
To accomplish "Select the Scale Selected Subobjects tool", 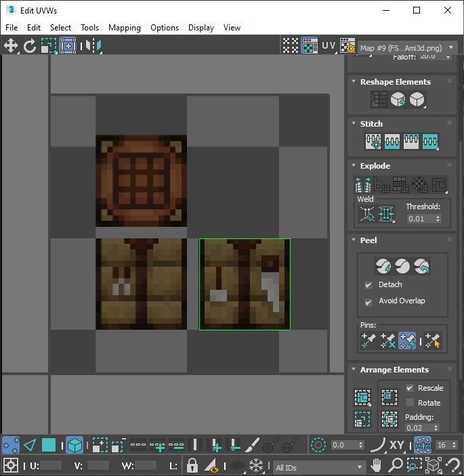I will point(49,46).
